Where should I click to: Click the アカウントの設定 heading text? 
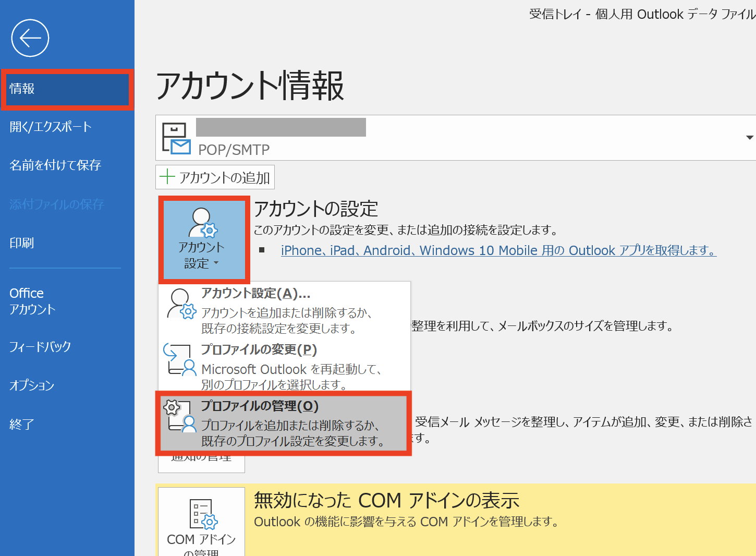[316, 209]
